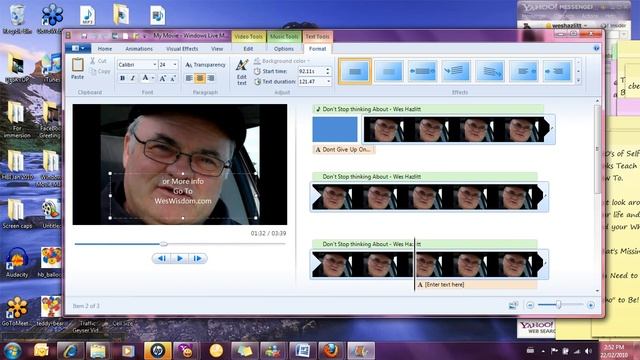This screenshot has width=640, height=360.
Task: Toggle italic text formatting
Action: click(133, 78)
